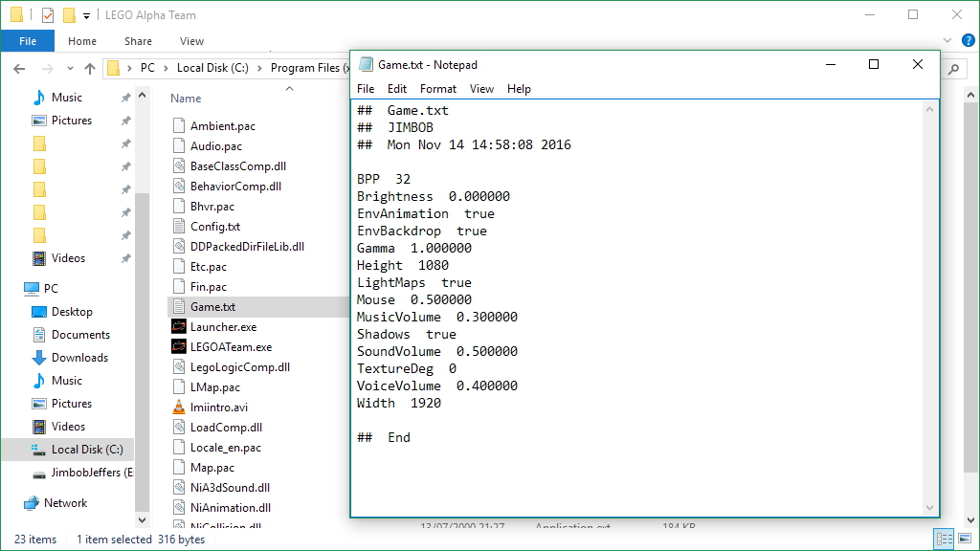Image resolution: width=980 pixels, height=551 pixels.
Task: Toggle the pin next to Pictures
Action: pyautogui.click(x=125, y=121)
